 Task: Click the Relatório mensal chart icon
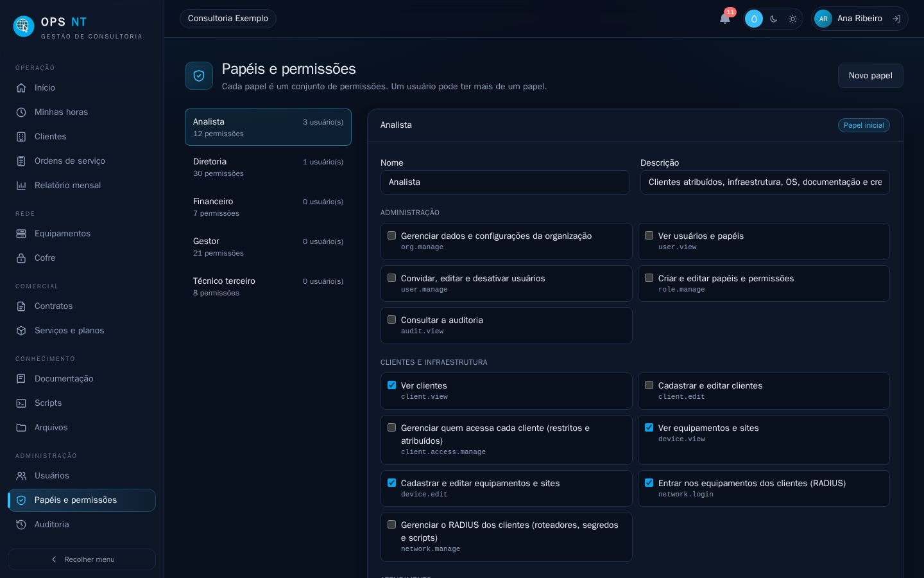click(x=21, y=186)
